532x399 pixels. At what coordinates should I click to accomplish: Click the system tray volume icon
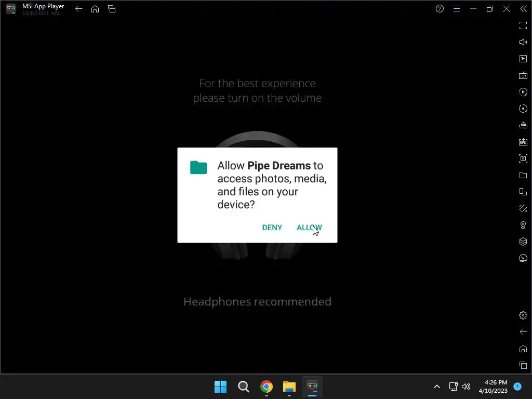(x=466, y=387)
